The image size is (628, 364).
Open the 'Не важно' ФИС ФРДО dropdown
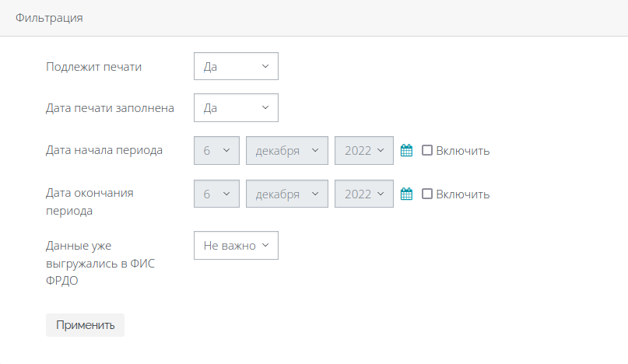click(236, 246)
